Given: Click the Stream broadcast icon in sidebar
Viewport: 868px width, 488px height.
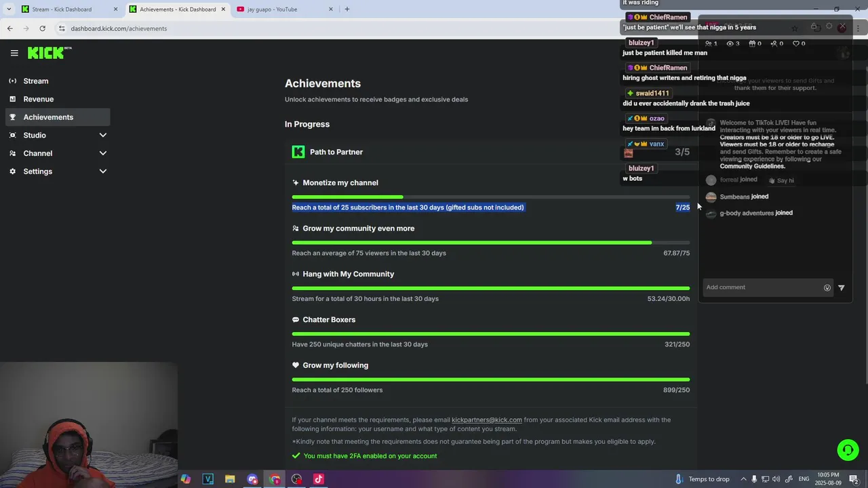Looking at the screenshot, I should click(x=12, y=81).
